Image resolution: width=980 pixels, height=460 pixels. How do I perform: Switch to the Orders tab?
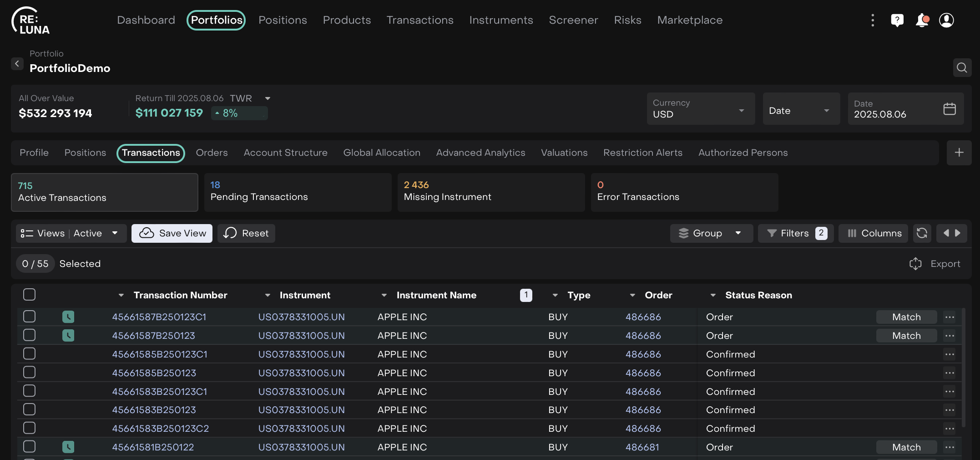pos(212,153)
